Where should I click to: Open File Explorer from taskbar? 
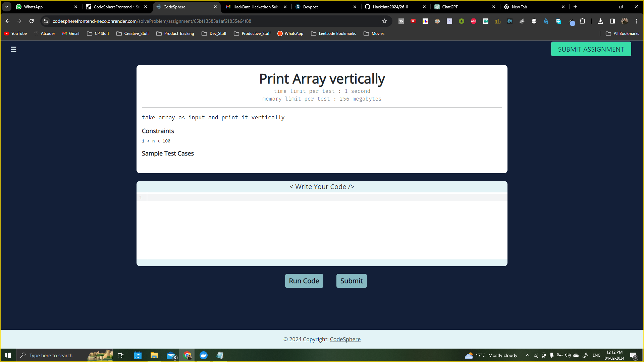154,355
